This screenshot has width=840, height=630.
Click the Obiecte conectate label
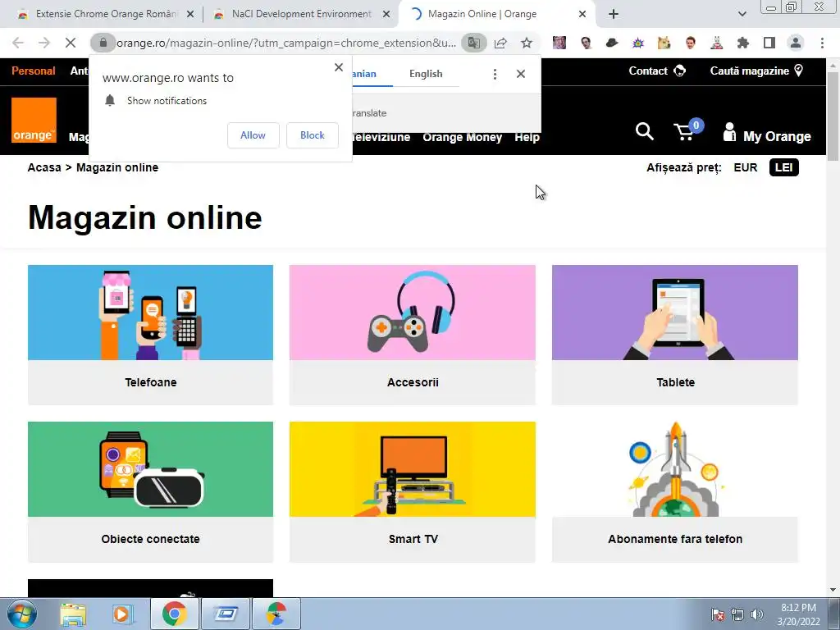[151, 540]
